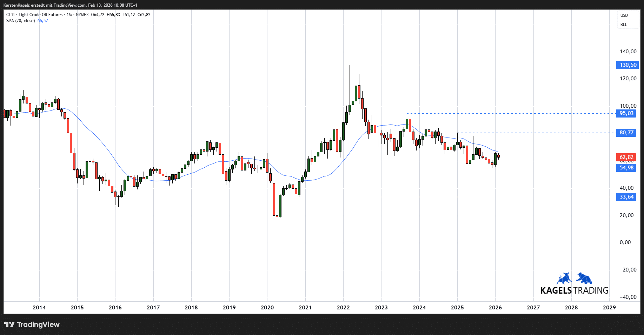This screenshot has width=644, height=335.
Task: Select the 95,03 price level label
Action: [x=626, y=113]
